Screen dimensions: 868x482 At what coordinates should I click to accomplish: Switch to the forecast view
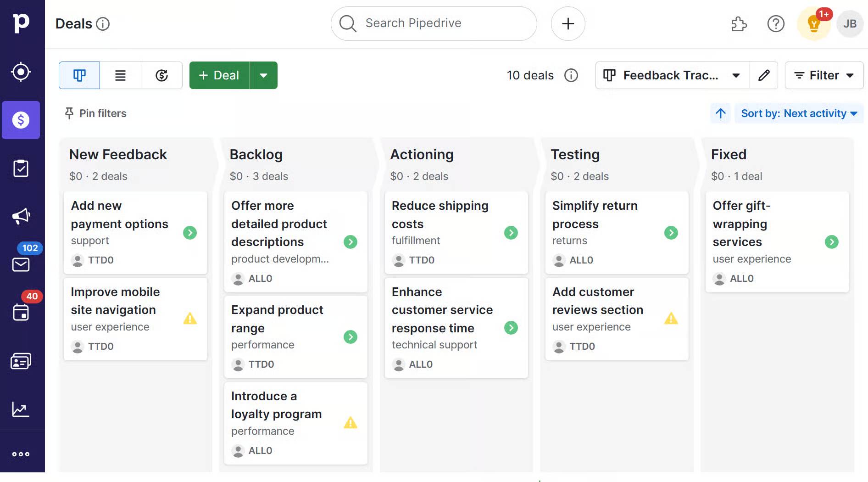coord(161,75)
